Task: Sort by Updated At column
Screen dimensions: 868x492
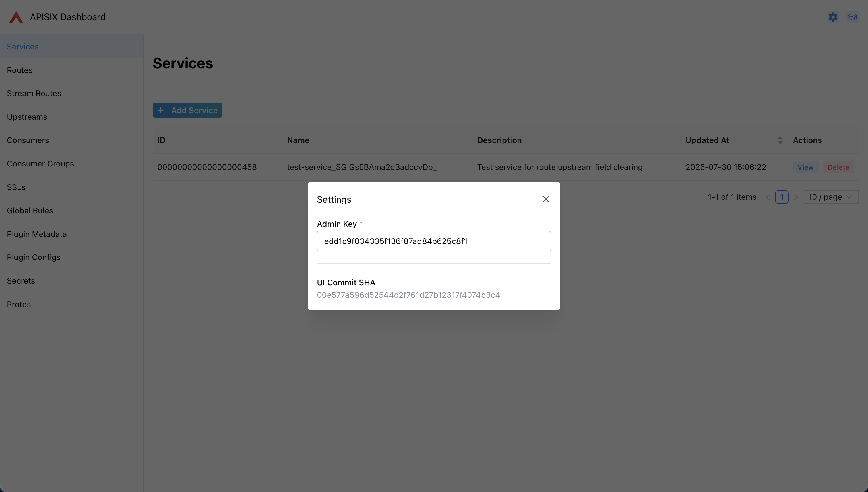Action: pos(780,140)
